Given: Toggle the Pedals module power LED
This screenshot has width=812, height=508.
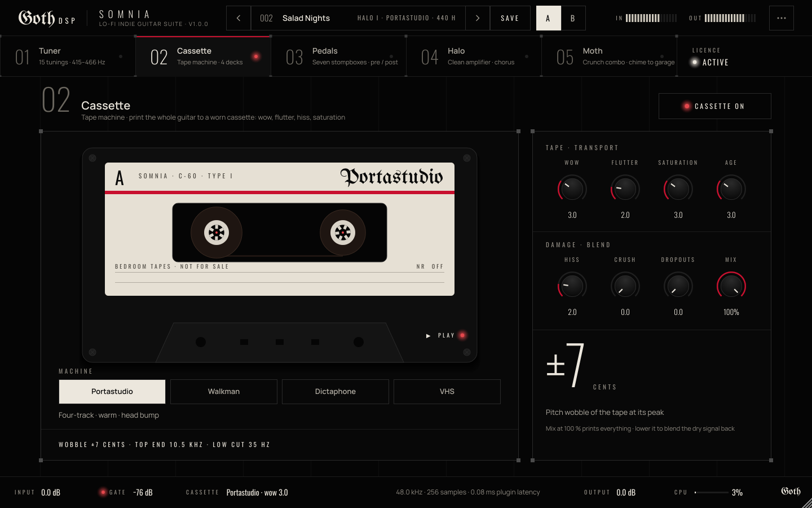Looking at the screenshot, I should point(391,56).
